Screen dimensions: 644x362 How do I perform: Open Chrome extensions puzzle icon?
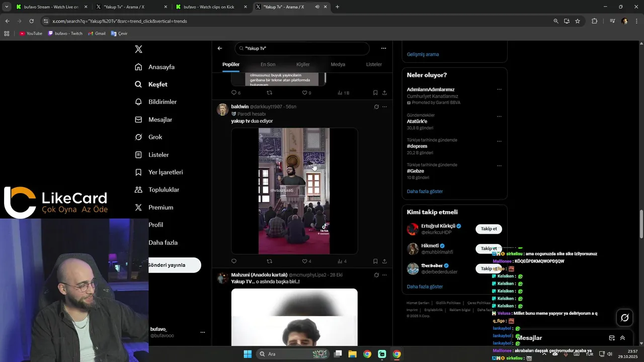[595, 21]
